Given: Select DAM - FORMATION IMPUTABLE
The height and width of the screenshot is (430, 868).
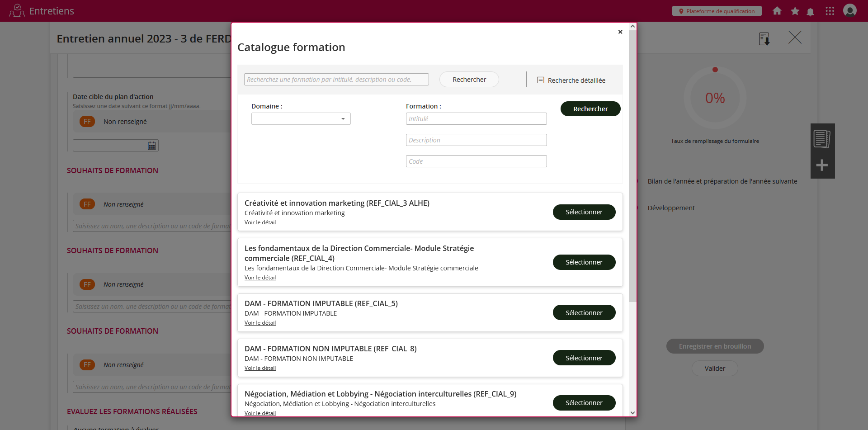Looking at the screenshot, I should coord(584,312).
